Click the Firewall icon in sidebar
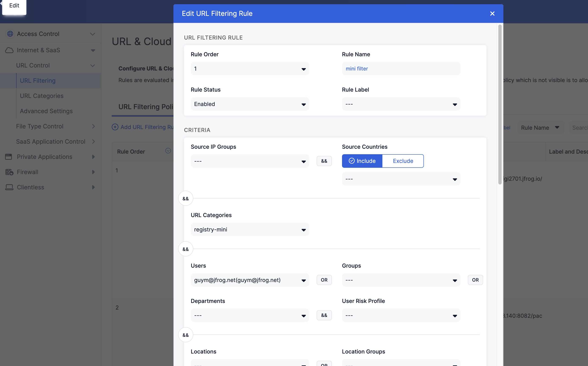588x366 pixels. pos(9,172)
